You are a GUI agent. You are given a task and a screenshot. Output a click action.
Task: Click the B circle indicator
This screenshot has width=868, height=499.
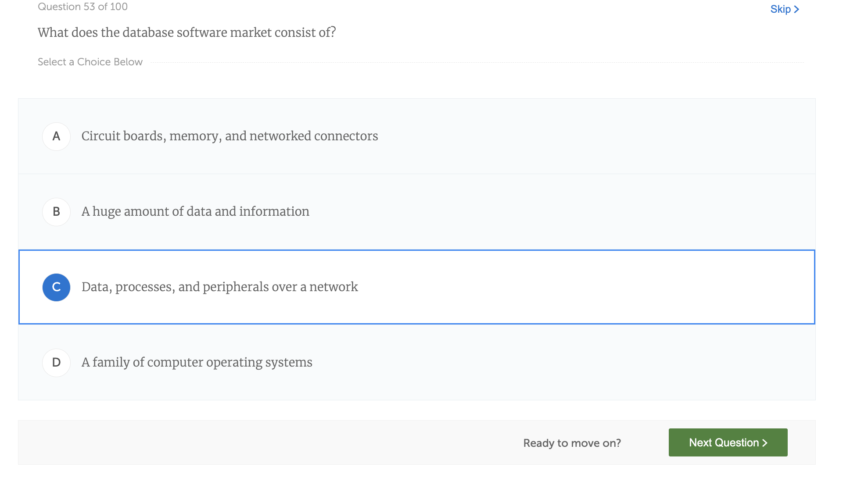[56, 211]
